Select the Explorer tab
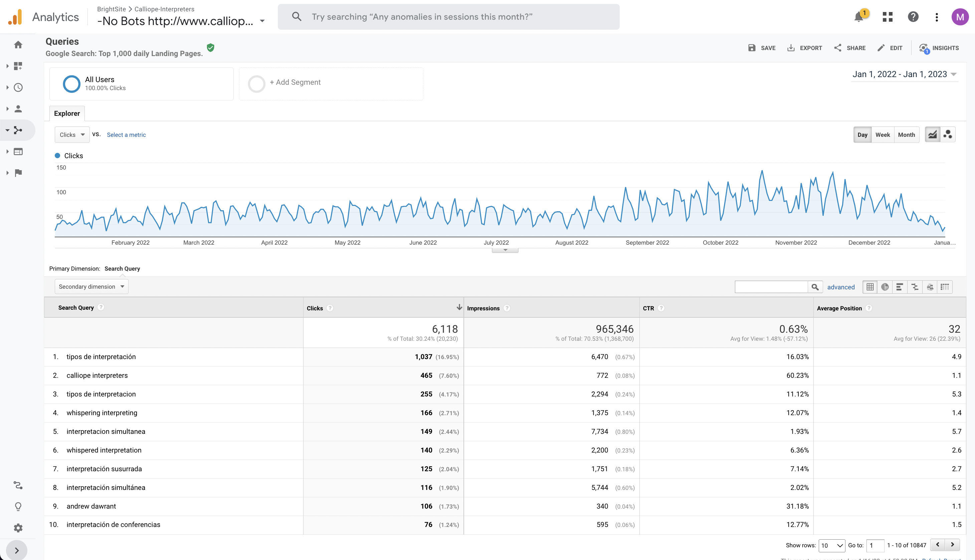The height and width of the screenshot is (560, 975). (x=67, y=113)
